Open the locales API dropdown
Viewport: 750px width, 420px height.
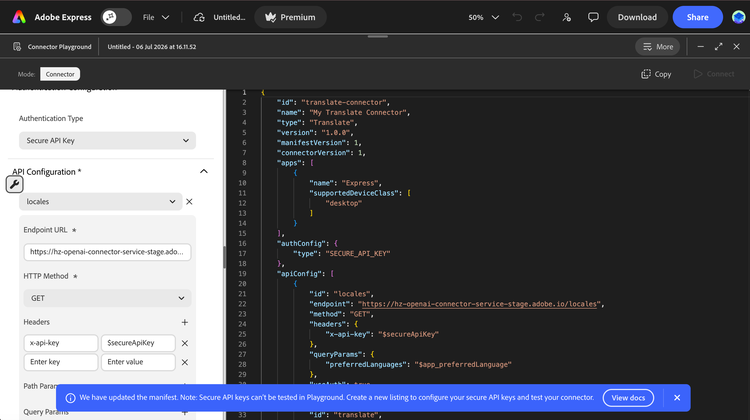(100, 201)
